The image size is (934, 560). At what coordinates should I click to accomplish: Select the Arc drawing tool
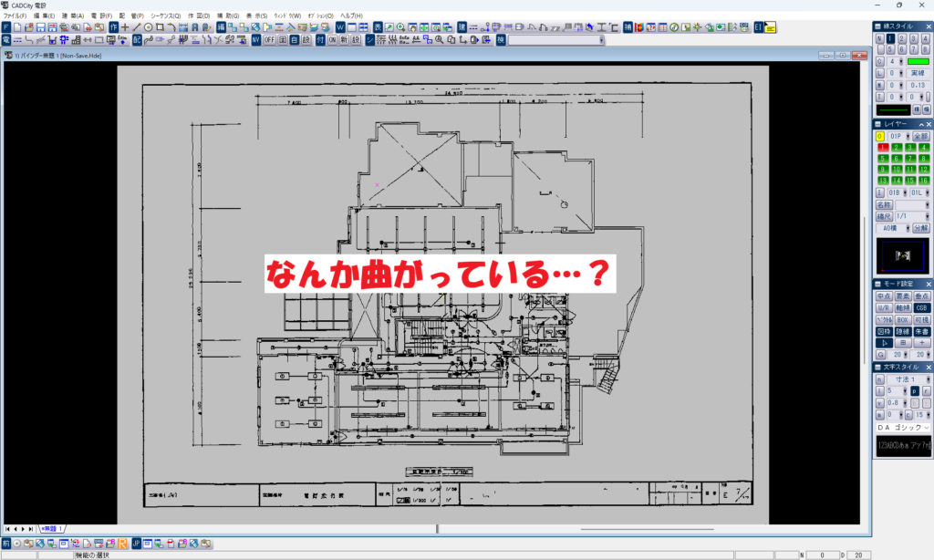pyautogui.click(x=171, y=27)
